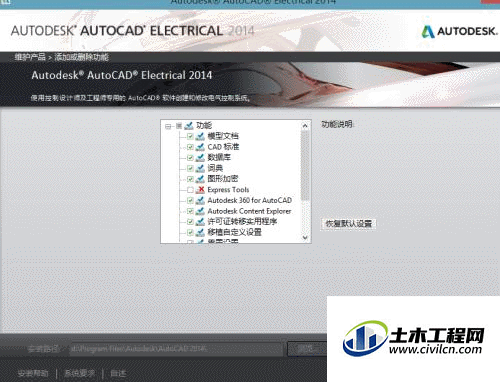Collapse the 功能 root tree node
The image size is (500, 382).
tap(168, 126)
